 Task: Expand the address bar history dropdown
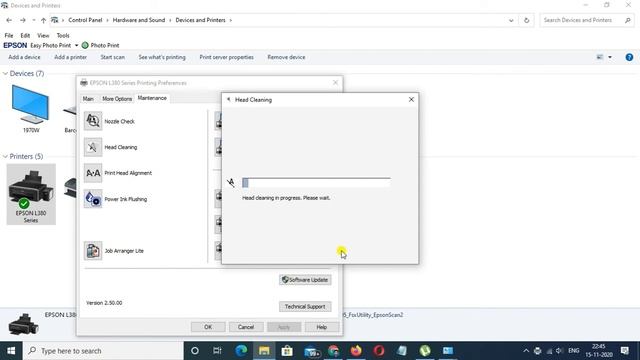pyautogui.click(x=511, y=20)
